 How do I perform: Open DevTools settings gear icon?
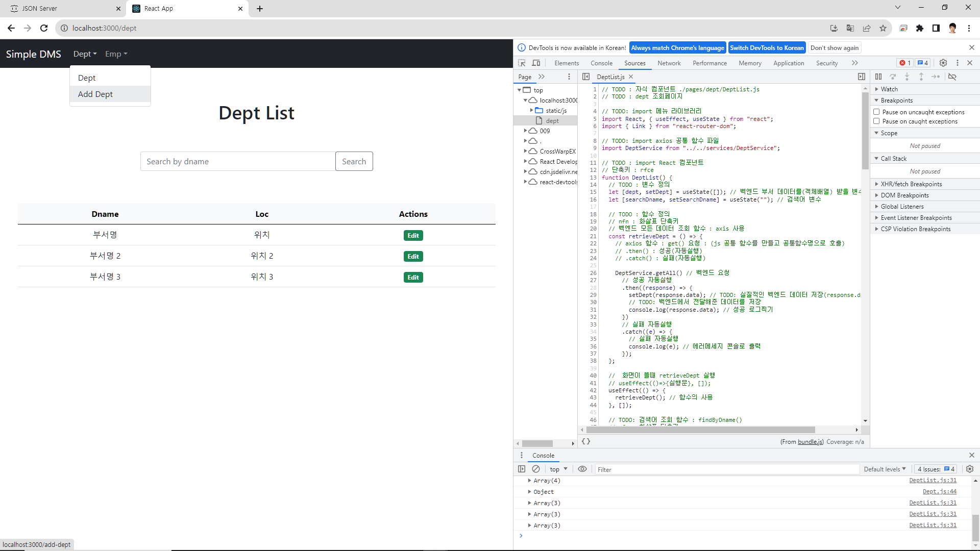click(943, 63)
